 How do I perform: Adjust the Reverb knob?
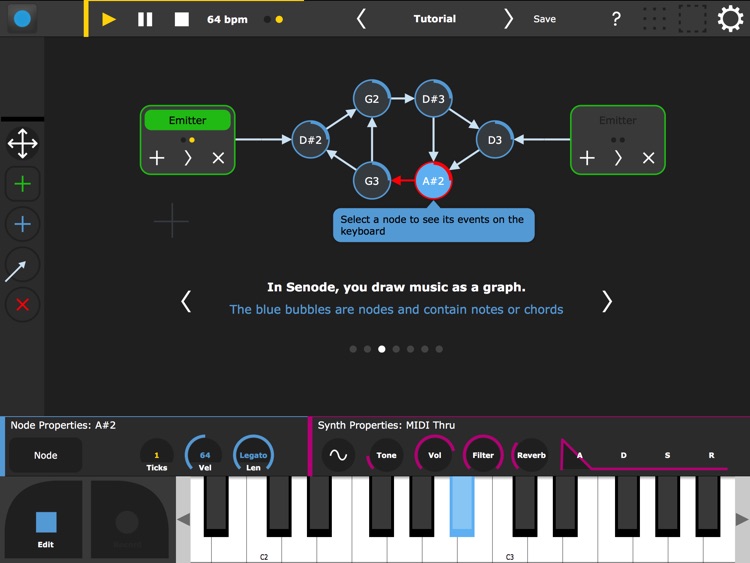pyautogui.click(x=531, y=455)
